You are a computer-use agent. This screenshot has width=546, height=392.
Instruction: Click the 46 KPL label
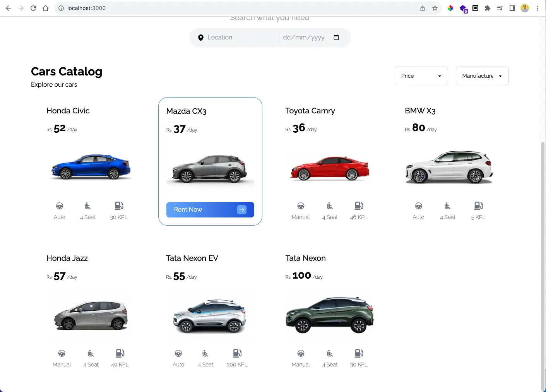pos(359,217)
